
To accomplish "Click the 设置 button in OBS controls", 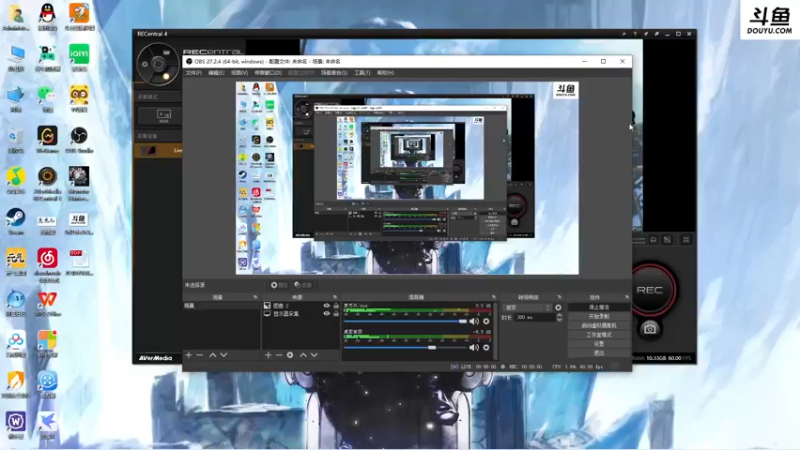I will coord(599,344).
